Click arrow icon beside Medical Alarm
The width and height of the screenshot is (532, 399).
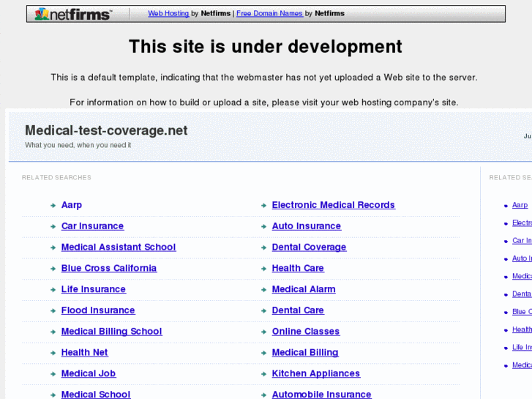coord(263,290)
